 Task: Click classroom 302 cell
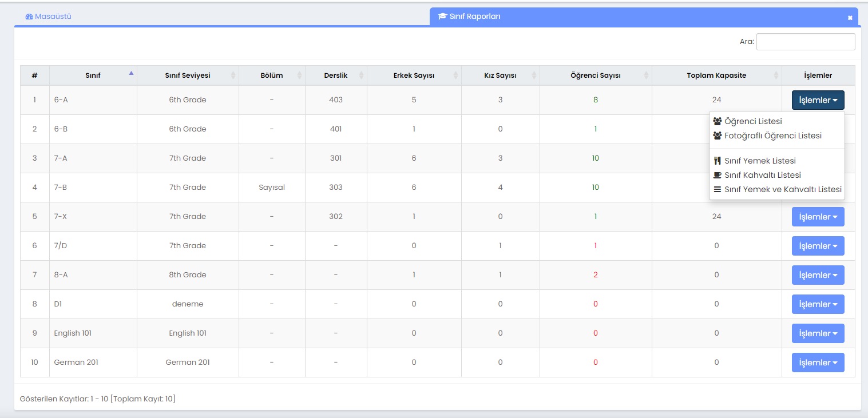(336, 217)
